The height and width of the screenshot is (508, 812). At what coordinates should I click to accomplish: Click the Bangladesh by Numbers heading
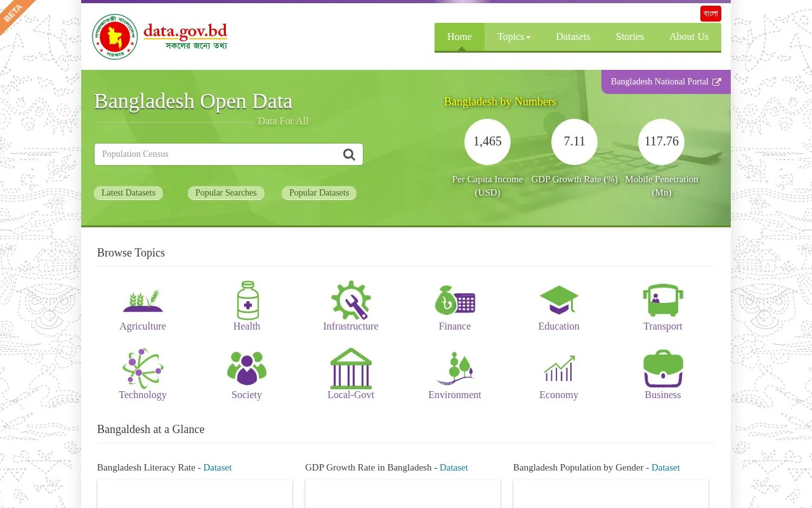click(x=500, y=102)
